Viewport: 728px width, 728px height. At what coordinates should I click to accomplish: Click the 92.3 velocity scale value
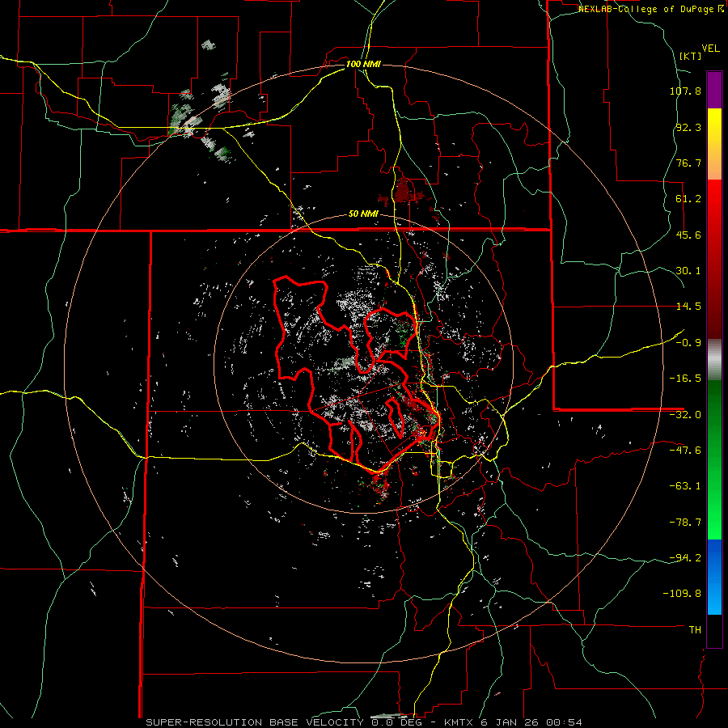688,127
